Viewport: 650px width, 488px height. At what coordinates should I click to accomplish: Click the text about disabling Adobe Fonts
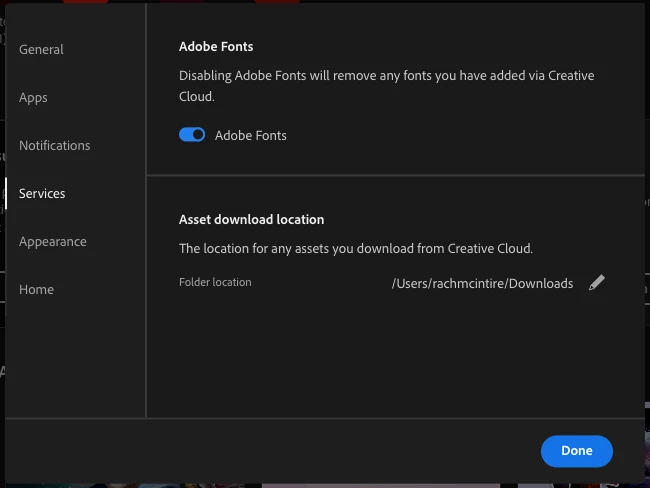point(386,86)
